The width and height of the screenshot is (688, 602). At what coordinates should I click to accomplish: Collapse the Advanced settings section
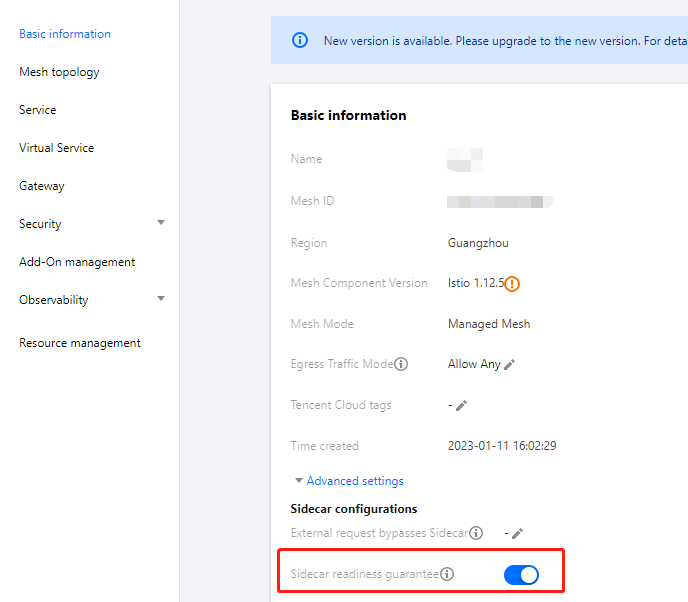[348, 481]
